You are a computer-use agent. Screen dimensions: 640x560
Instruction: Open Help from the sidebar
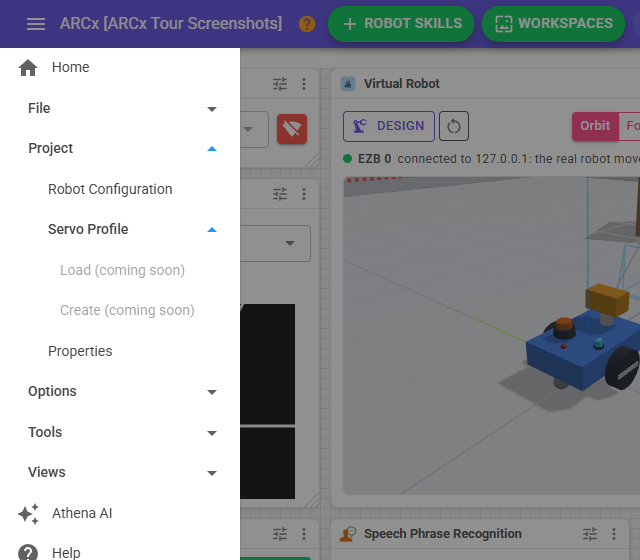[x=66, y=553]
